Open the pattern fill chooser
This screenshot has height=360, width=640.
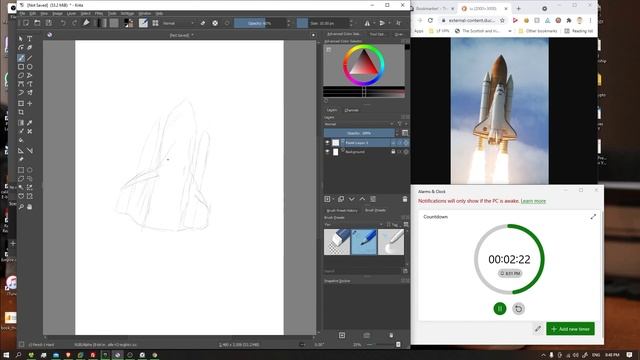(114, 23)
